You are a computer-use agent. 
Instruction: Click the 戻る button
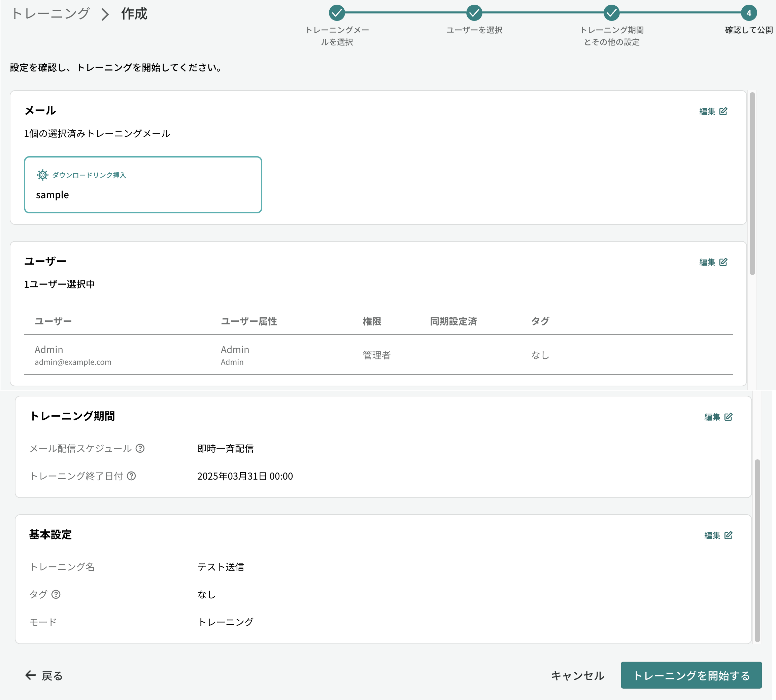point(44,675)
